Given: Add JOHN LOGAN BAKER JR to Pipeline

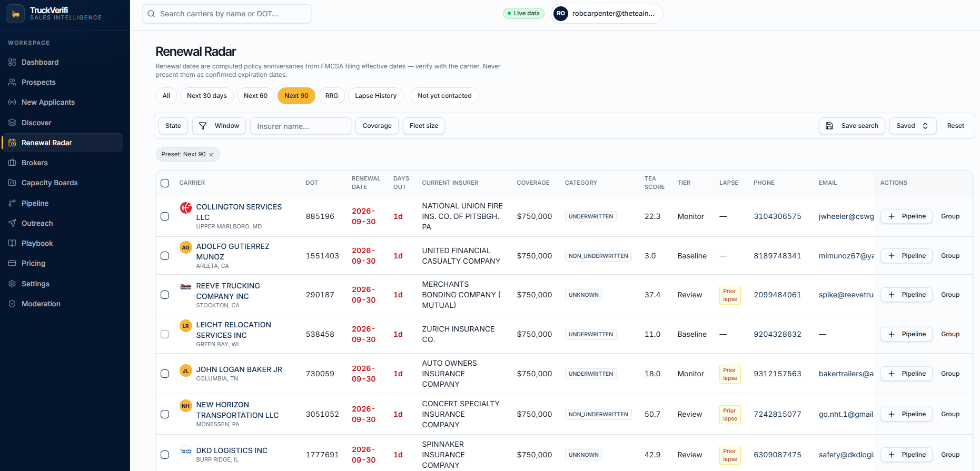Looking at the screenshot, I should point(906,374).
